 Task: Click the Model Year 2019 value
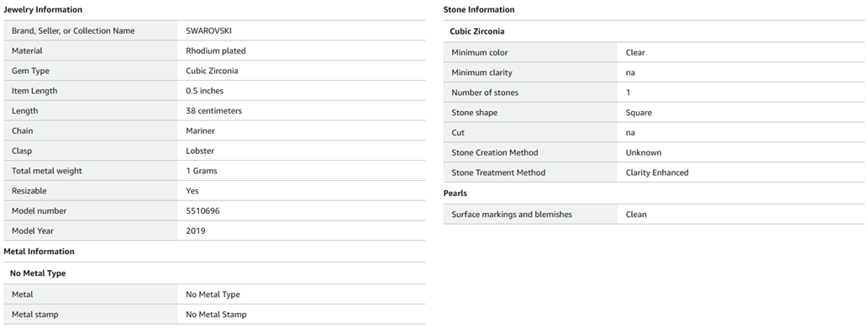tap(196, 231)
